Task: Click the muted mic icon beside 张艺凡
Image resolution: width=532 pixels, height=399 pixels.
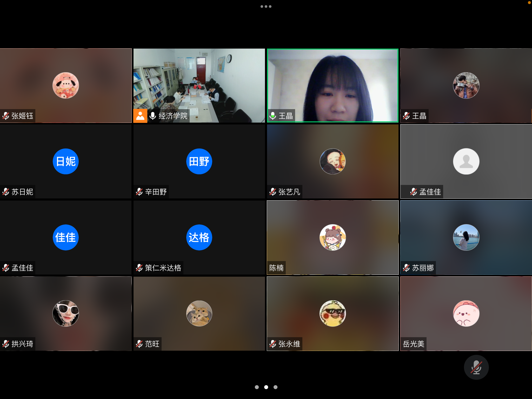Action: coord(273,192)
